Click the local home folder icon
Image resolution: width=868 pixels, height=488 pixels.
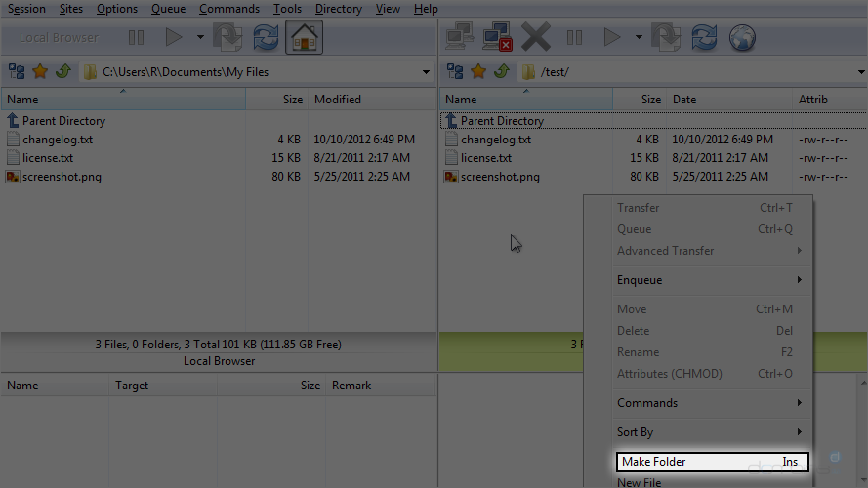click(x=305, y=38)
